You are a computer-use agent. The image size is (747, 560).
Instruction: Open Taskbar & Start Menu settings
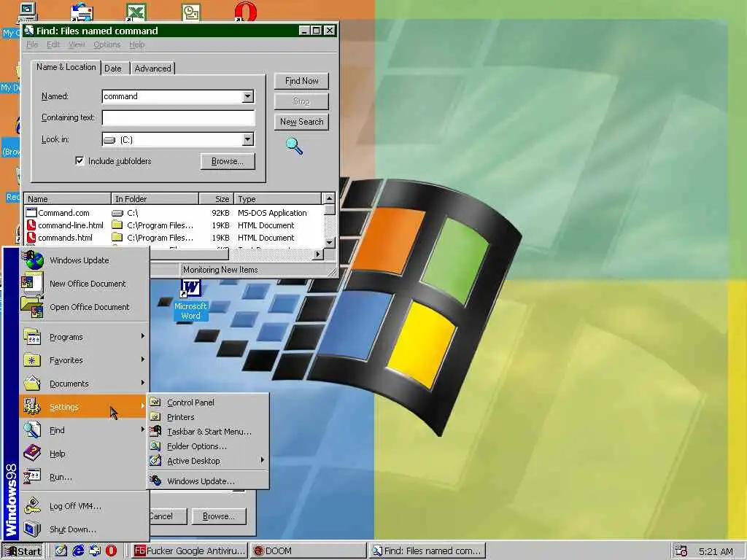[208, 432]
